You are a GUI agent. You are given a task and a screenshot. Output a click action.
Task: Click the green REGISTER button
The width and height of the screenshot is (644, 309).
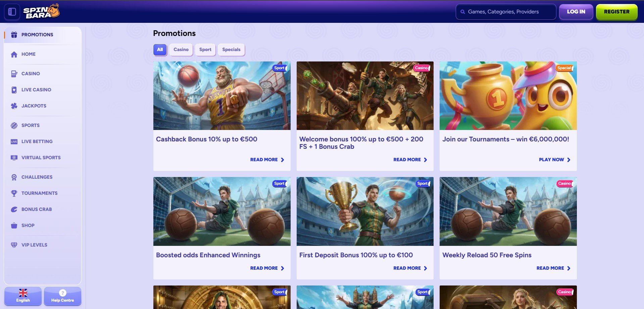point(617,12)
